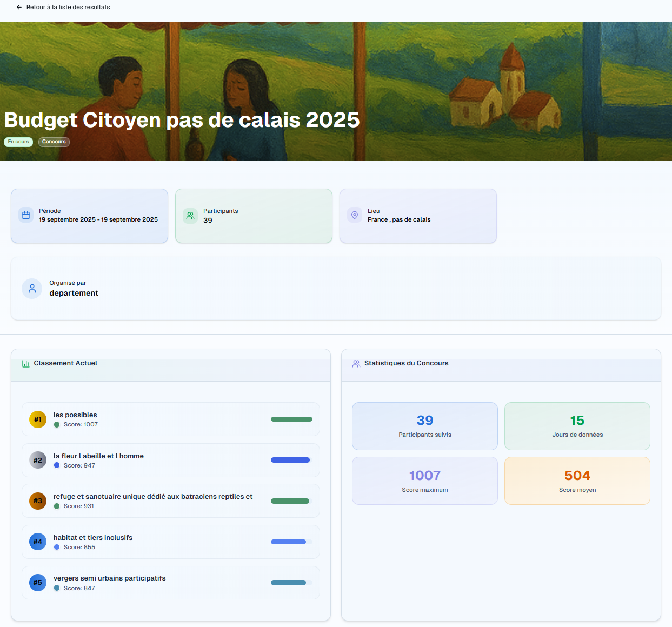Screen dimensions: 672x627
Task: Click the les possibles score progress bar
Action: pyautogui.click(x=291, y=419)
